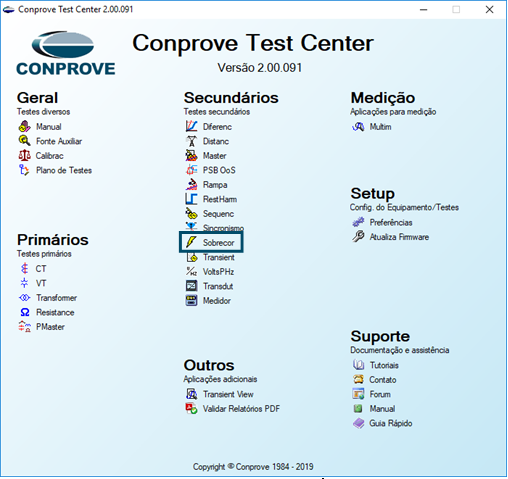
Task: Open the Resistance link
Action: [55, 312]
